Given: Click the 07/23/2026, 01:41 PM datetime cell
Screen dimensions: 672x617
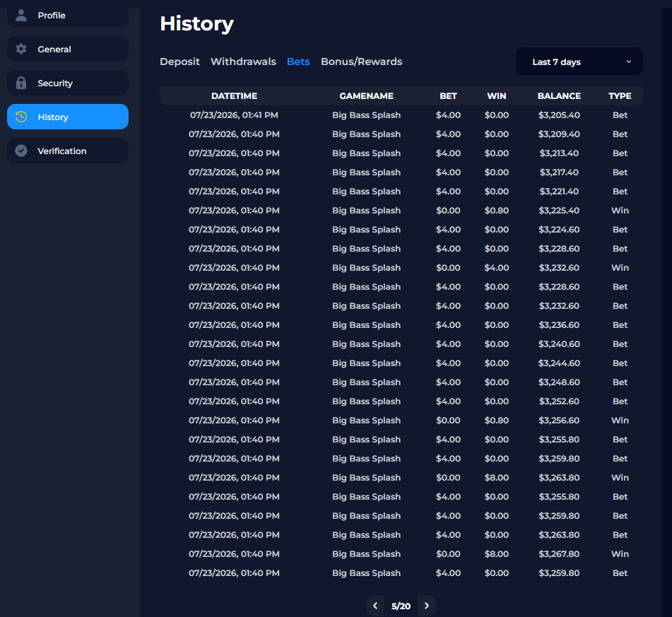Looking at the screenshot, I should (x=234, y=115).
